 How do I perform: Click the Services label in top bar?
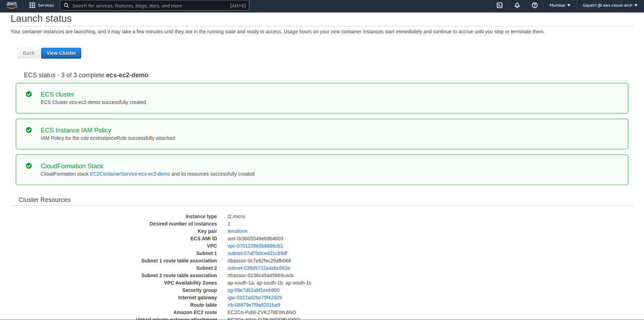[46, 6]
